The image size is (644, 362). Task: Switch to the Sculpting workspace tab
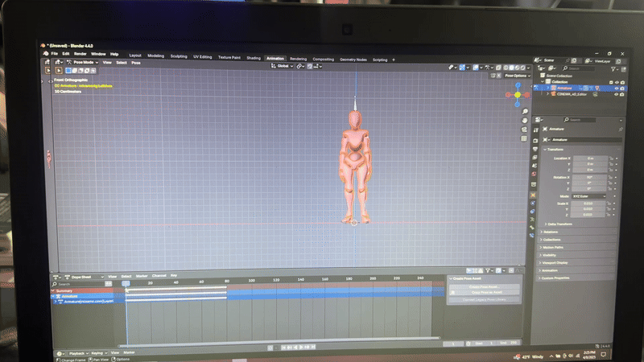[x=179, y=57]
